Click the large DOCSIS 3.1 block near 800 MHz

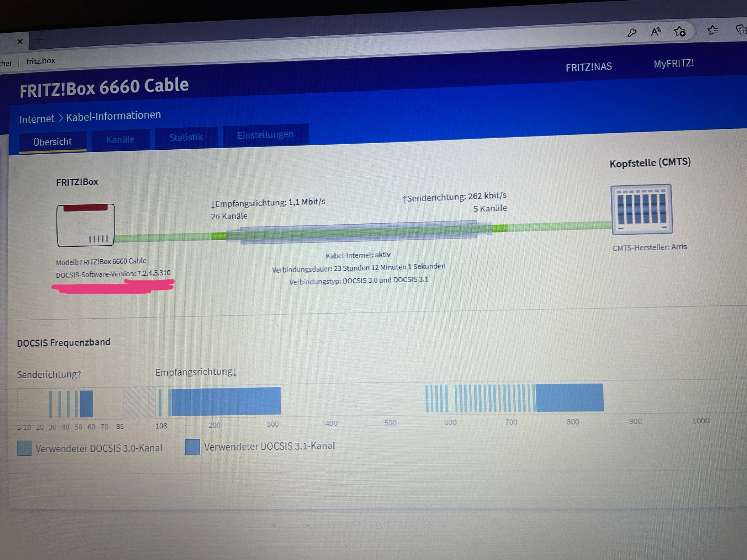[x=569, y=398]
